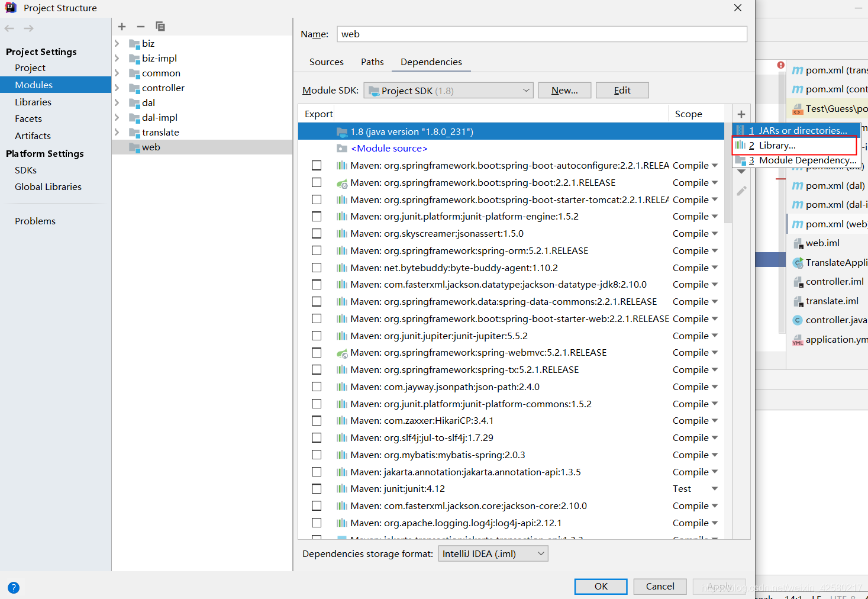Open the Module SDK dropdown
The width and height of the screenshot is (868, 599).
coord(525,90)
